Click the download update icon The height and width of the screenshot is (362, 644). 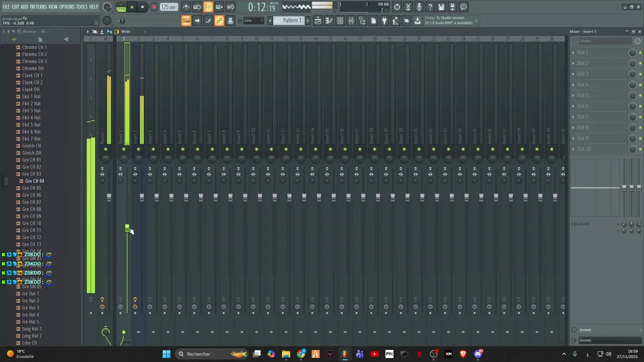417,21
